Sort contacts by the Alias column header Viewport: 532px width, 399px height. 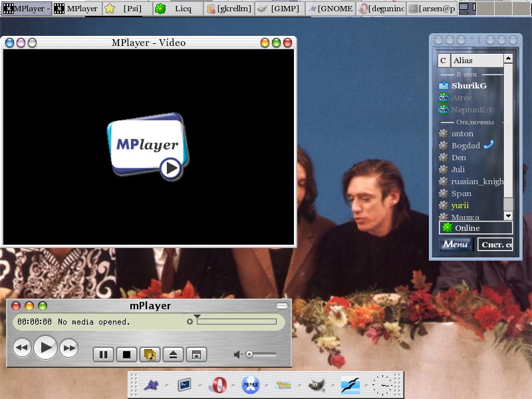click(477, 61)
